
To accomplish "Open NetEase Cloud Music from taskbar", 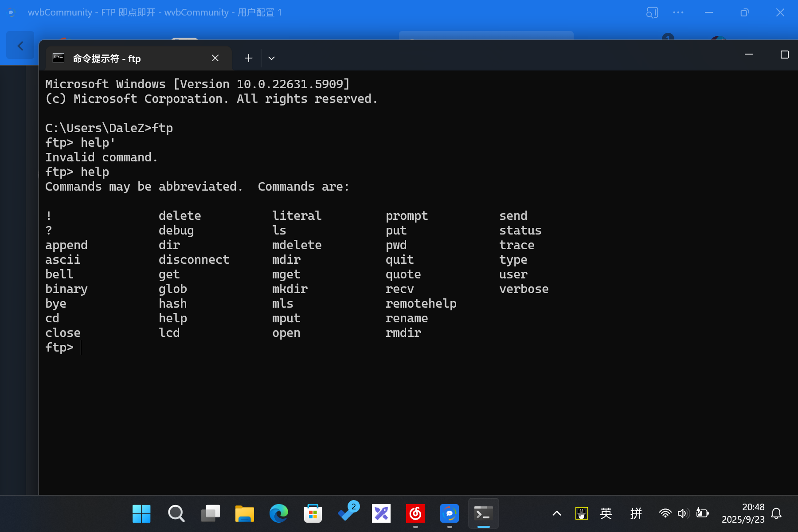I will click(415, 514).
